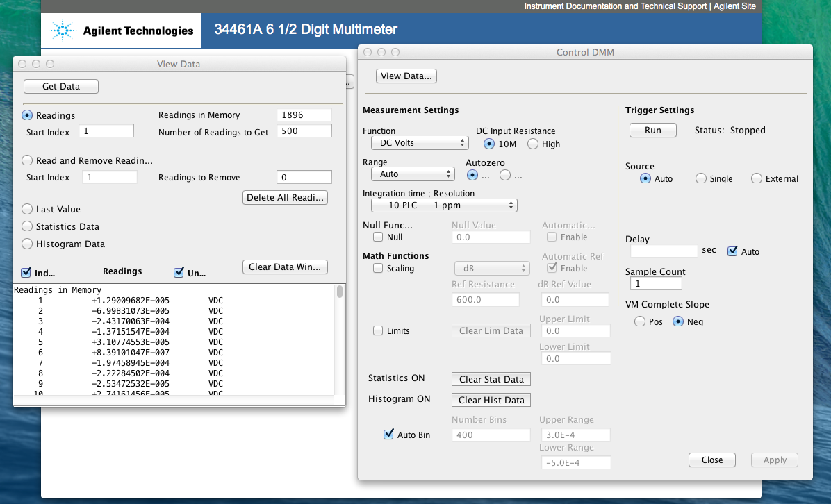The width and height of the screenshot is (831, 504).
Task: Click the Start Index field under Readings
Action: tap(106, 131)
